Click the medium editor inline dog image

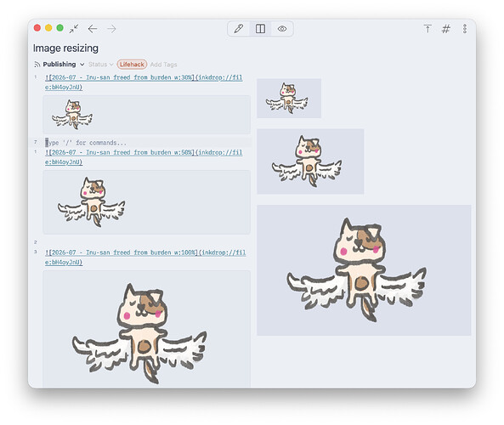tap(92, 202)
